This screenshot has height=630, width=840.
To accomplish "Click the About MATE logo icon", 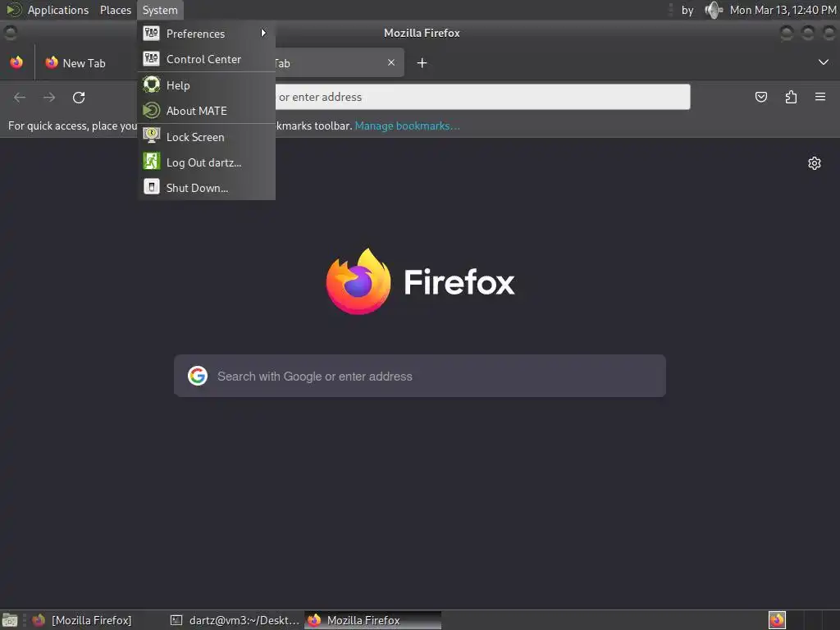I will pos(151,111).
